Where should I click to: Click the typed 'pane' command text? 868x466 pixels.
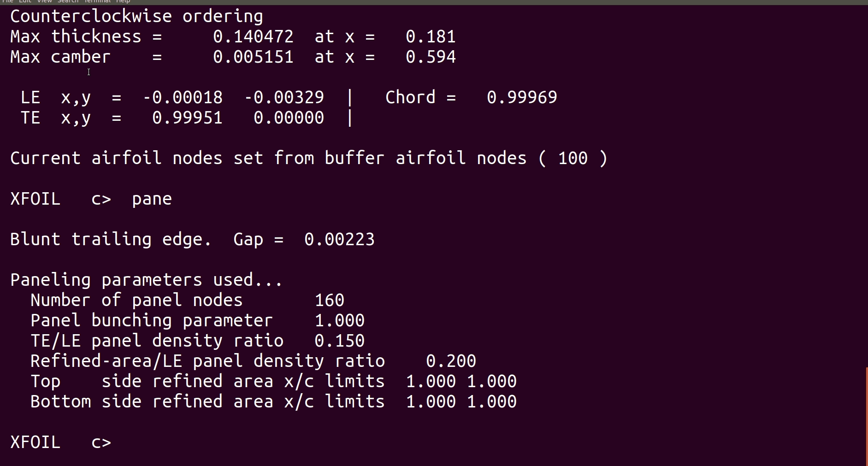152,199
